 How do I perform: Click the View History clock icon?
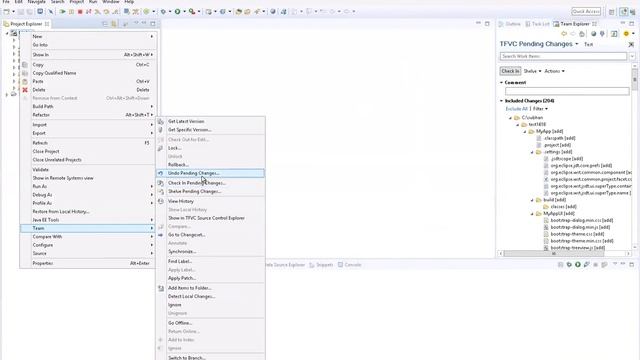coord(161,201)
